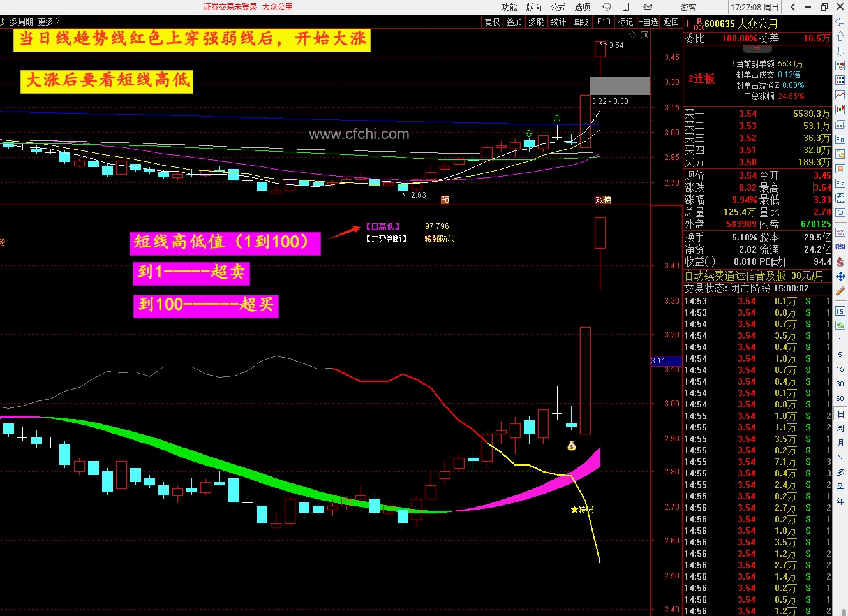The image size is (848, 616).
Task: Open the headset customer service icon
Action: pyautogui.click(x=607, y=7)
